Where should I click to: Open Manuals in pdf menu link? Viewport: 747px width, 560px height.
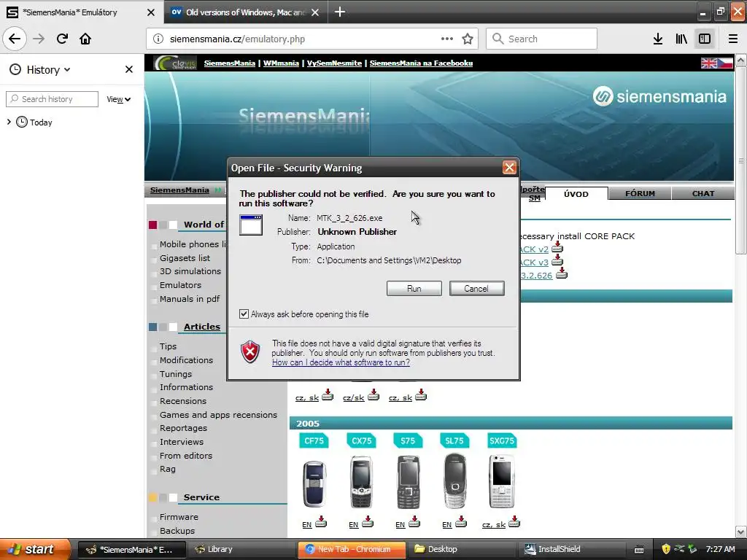(190, 298)
